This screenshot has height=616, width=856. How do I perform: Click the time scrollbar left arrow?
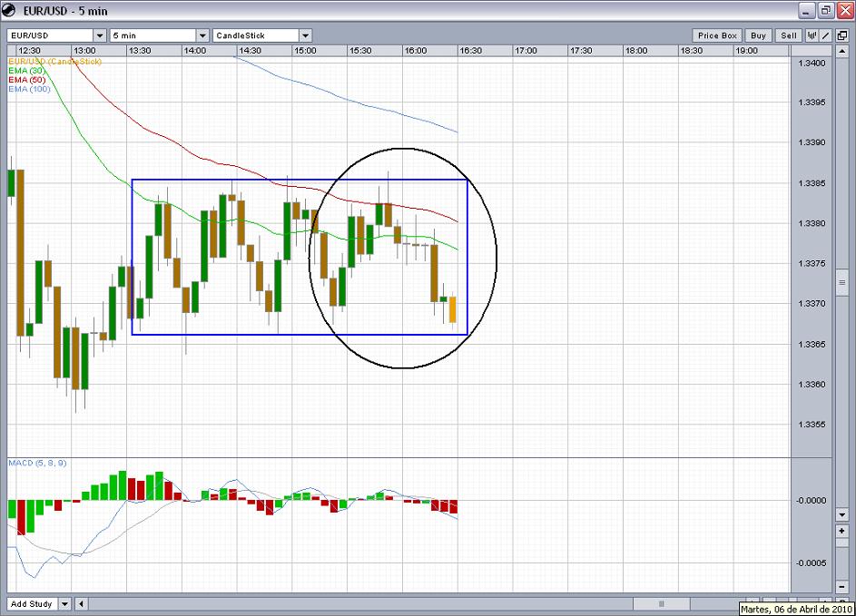pyautogui.click(x=82, y=603)
